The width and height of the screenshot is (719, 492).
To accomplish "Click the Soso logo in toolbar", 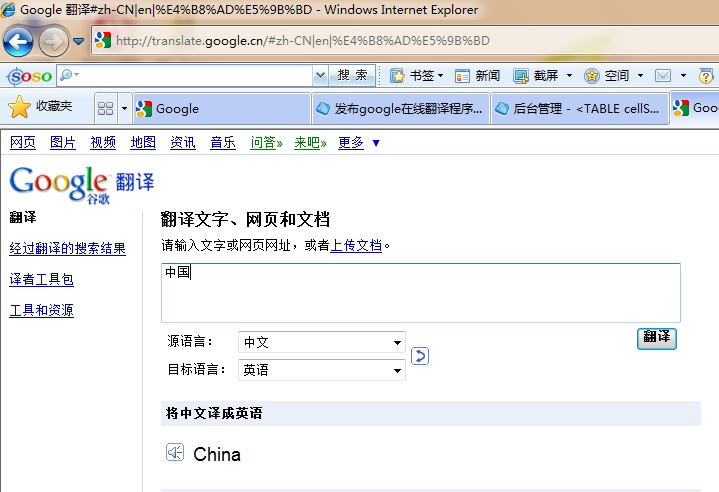I will click(x=29, y=76).
